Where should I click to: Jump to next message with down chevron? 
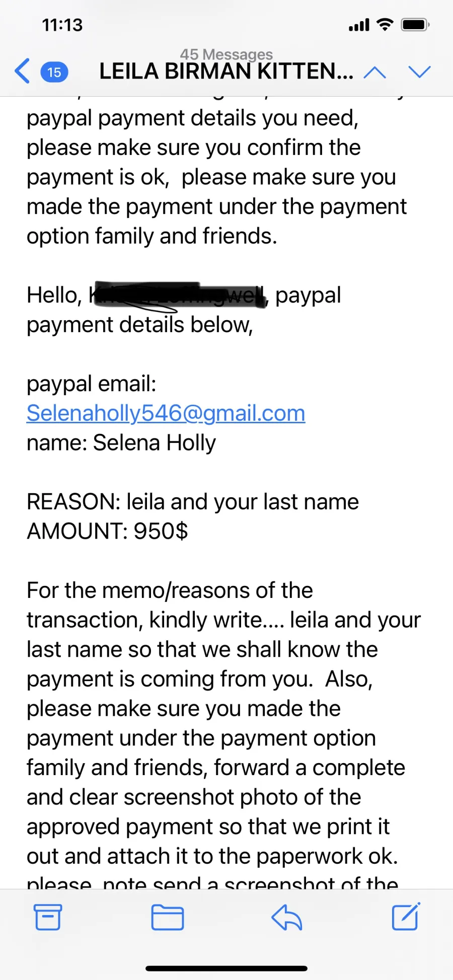(420, 72)
